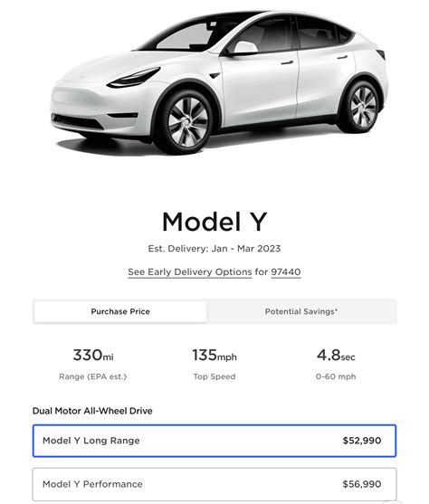
Task: Switch to the Purchase Price tab
Action: tap(120, 311)
